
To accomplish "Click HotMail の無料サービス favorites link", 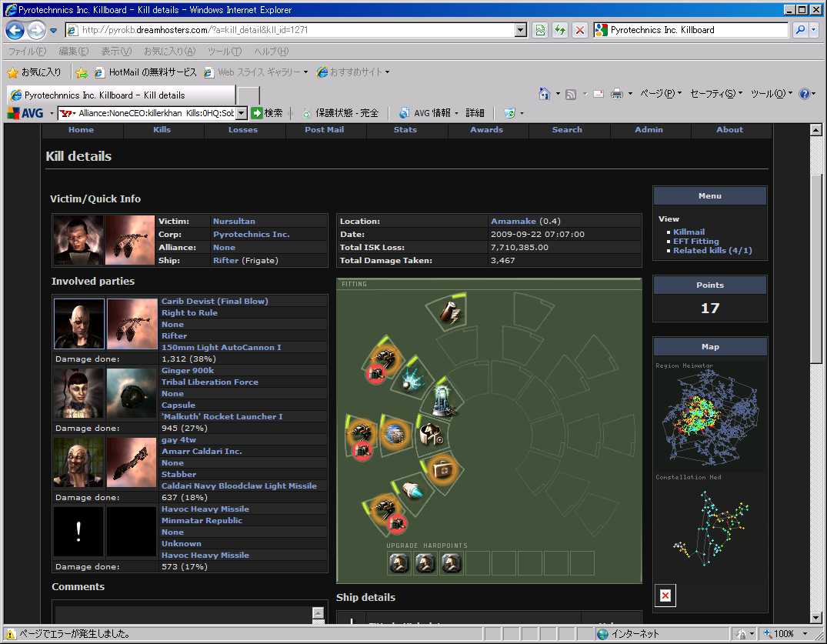I will click(x=146, y=72).
